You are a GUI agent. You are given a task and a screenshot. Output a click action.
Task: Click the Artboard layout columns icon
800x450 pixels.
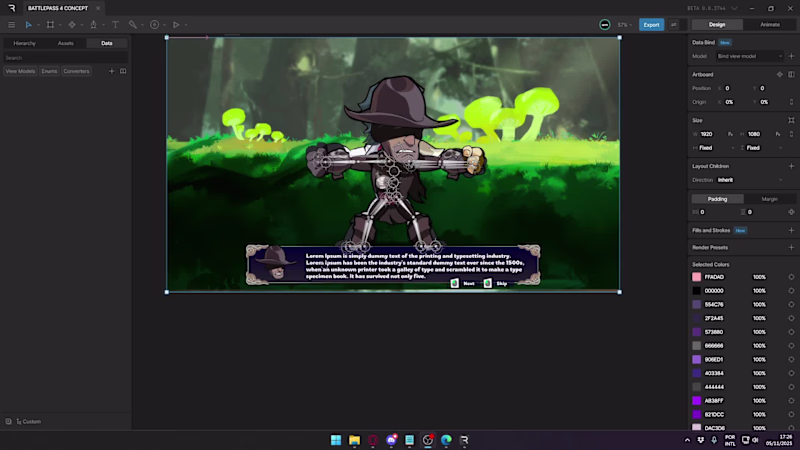(x=791, y=74)
